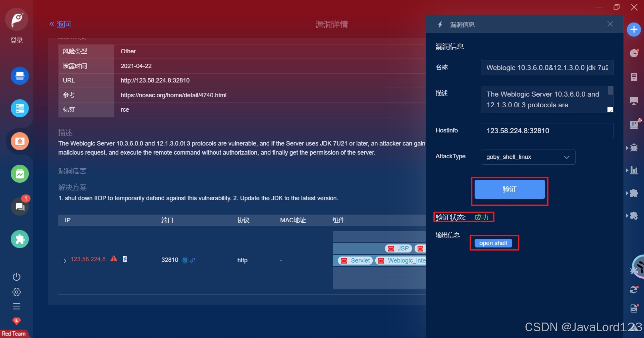Expand the bar chart icon on right bar
The image size is (644, 338).
tap(633, 170)
